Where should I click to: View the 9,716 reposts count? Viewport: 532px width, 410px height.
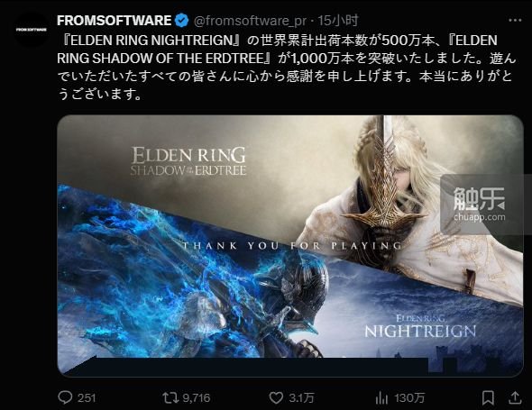click(x=197, y=397)
